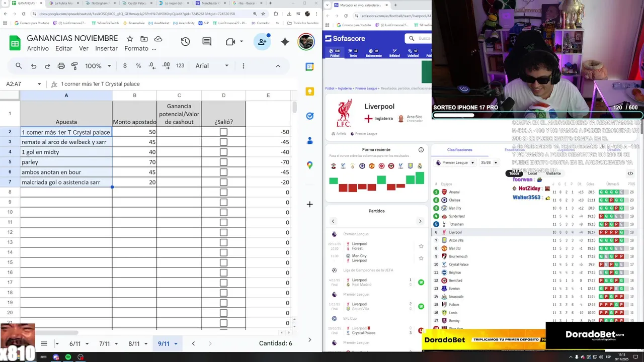Open the 9/11 sheet tab dropdown arrow
Screen dimensions: 644x362
click(176, 344)
